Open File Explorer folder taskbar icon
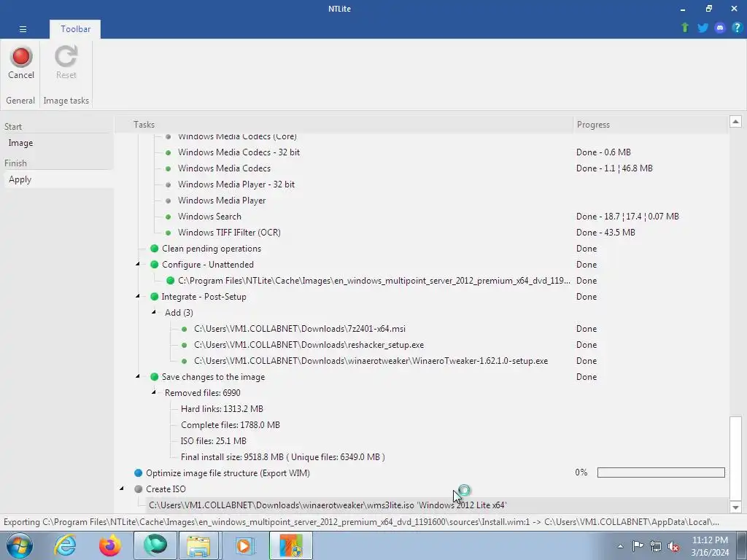The width and height of the screenshot is (747, 560). 199,545
